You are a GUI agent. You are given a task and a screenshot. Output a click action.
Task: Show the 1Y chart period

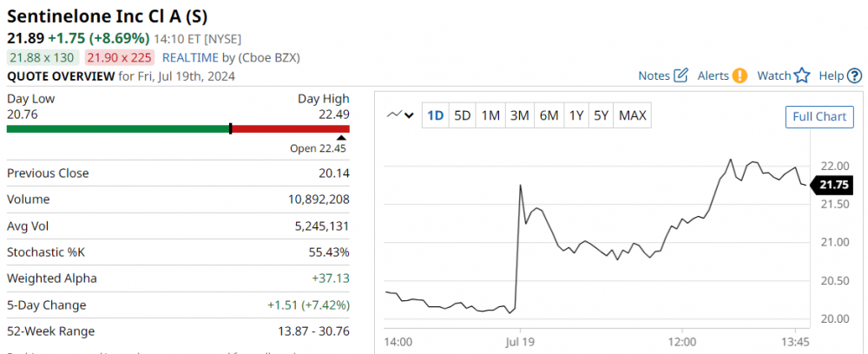pyautogui.click(x=575, y=115)
